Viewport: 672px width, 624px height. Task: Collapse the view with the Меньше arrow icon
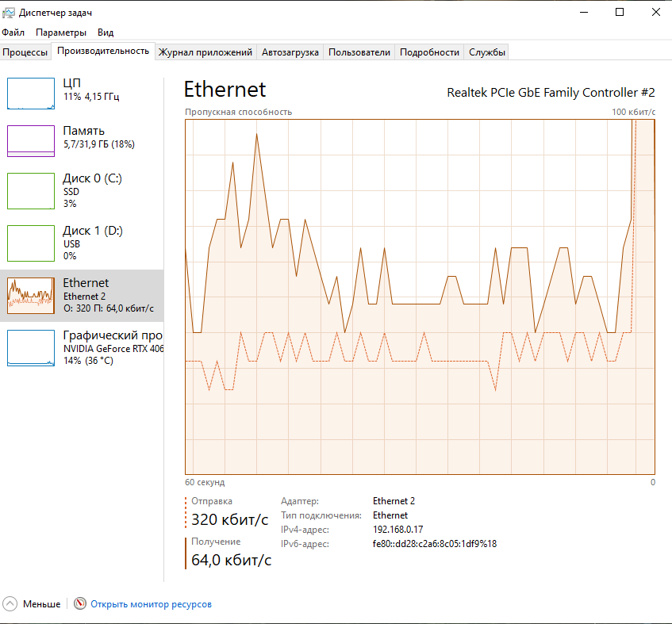click(10, 604)
